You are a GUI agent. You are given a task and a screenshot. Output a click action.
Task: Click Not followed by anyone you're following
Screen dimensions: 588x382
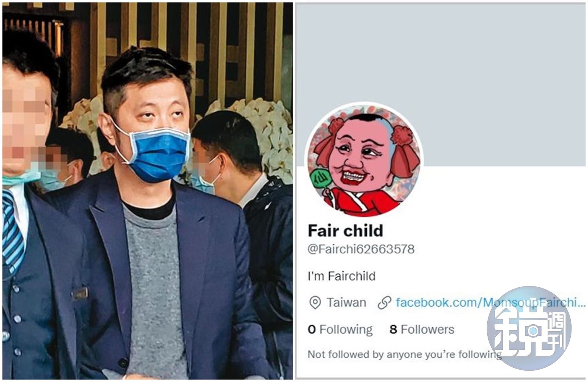point(405,354)
